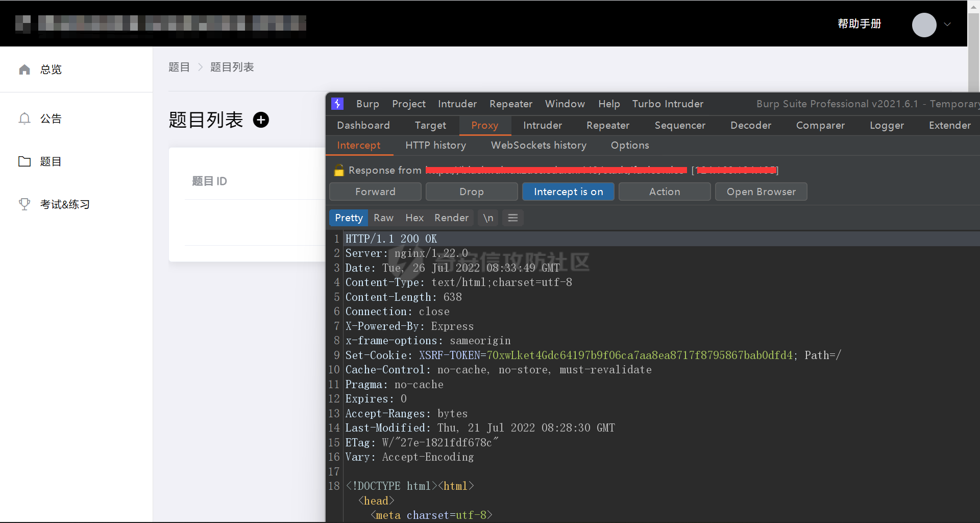The image size is (980, 523).
Task: Click the Burp Suite lightning logo icon
Action: pyautogui.click(x=337, y=104)
